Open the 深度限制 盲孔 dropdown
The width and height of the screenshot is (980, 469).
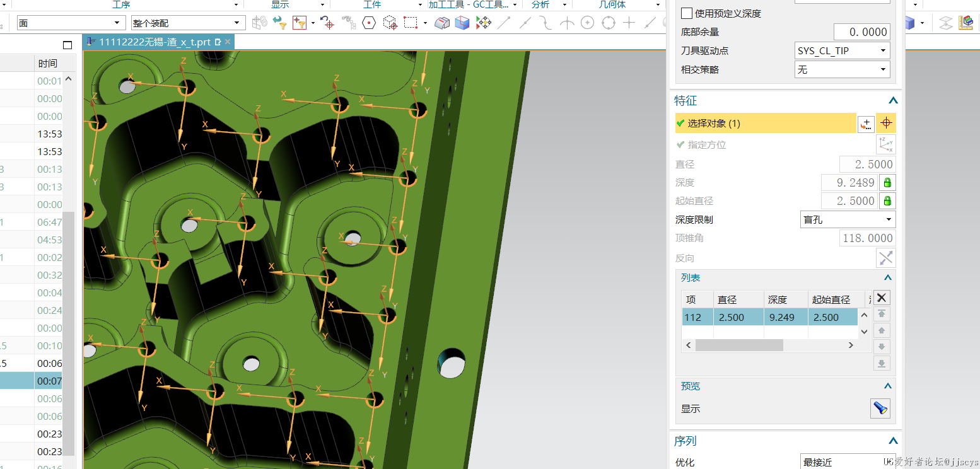[x=848, y=220]
